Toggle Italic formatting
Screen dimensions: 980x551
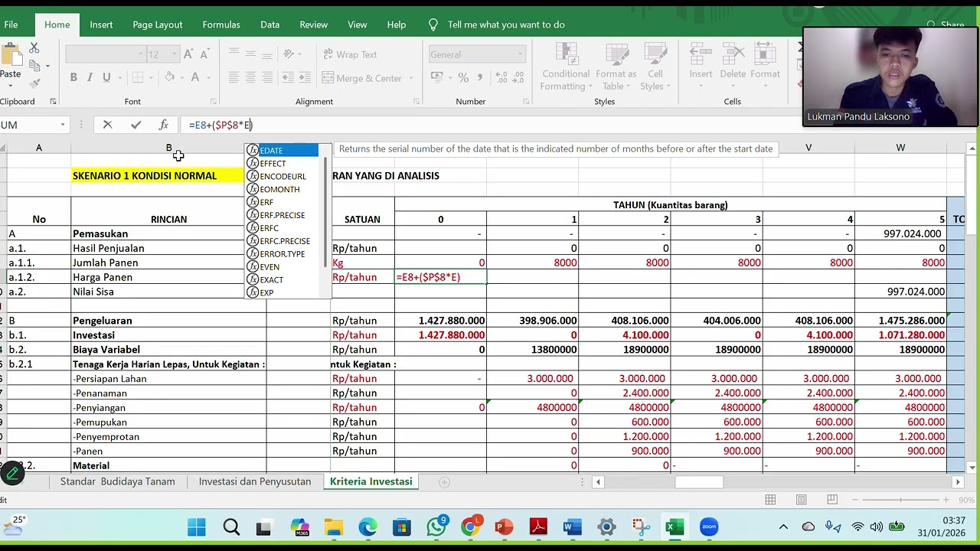tap(90, 77)
